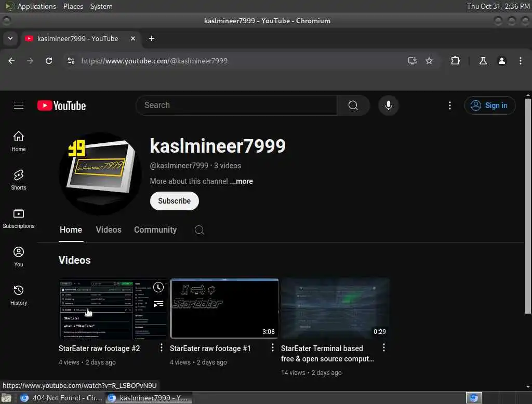This screenshot has height=404, width=532.
Task: Switch to the channel Videos tab
Action: point(109,230)
